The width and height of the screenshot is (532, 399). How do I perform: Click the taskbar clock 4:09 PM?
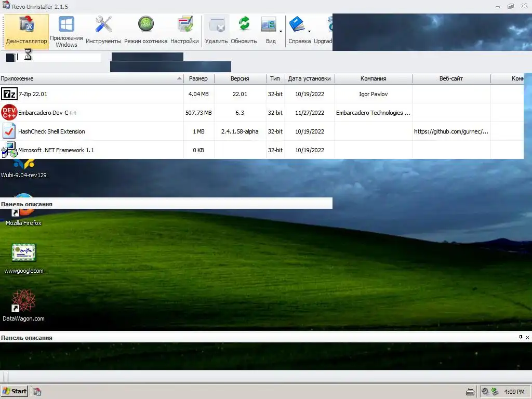point(514,392)
